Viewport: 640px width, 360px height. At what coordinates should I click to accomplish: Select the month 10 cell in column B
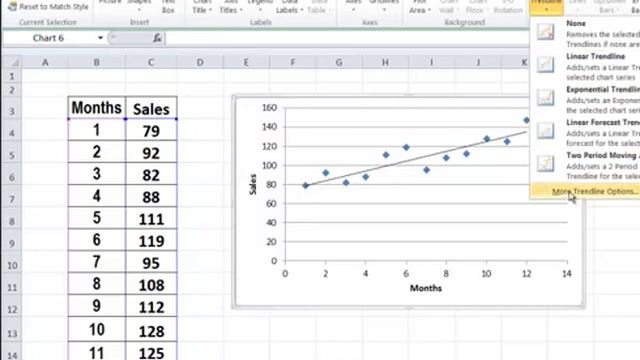(x=97, y=330)
